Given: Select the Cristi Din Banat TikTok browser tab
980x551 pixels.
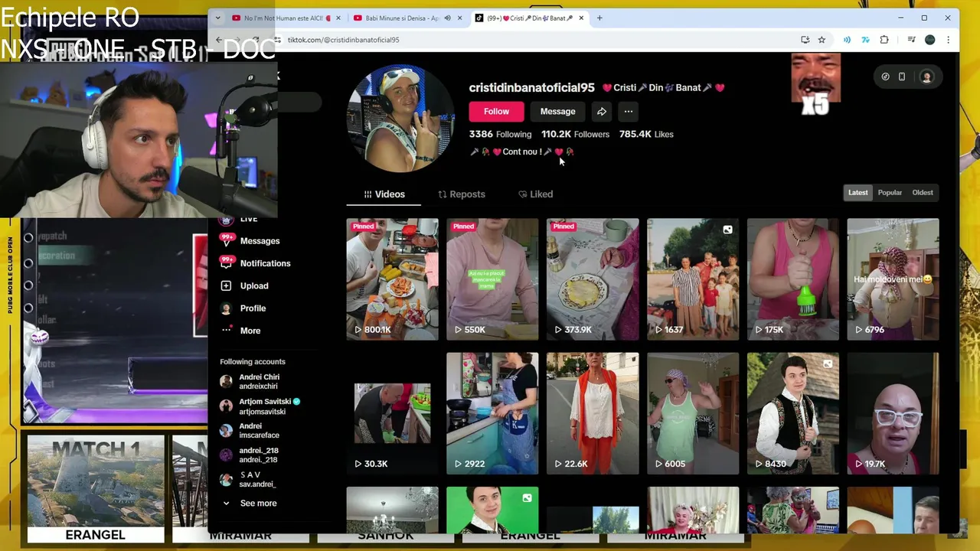Looking at the screenshot, I should (528, 18).
